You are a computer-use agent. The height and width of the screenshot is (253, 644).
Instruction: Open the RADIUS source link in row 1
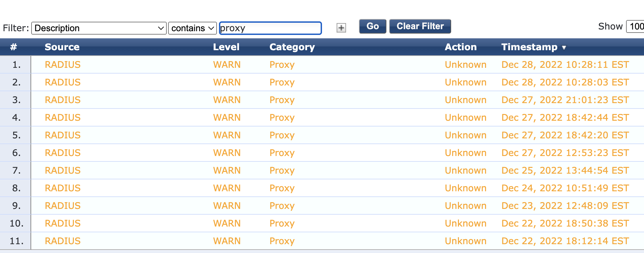(63, 64)
